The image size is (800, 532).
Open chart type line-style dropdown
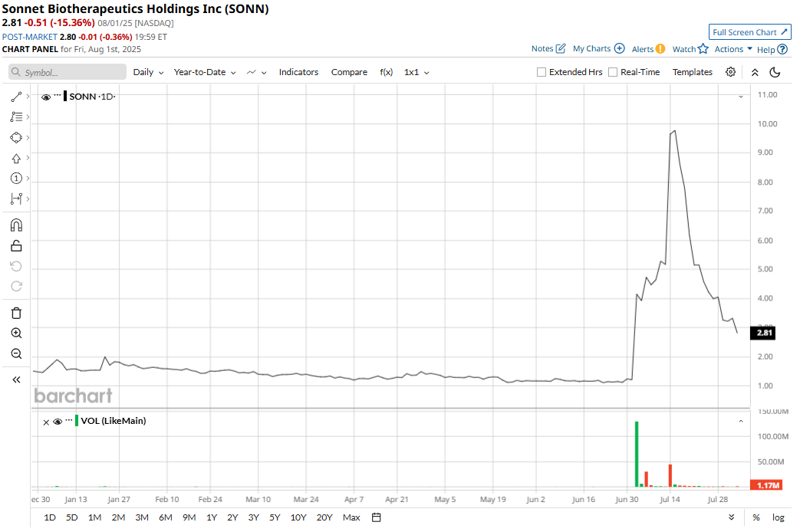[256, 72]
